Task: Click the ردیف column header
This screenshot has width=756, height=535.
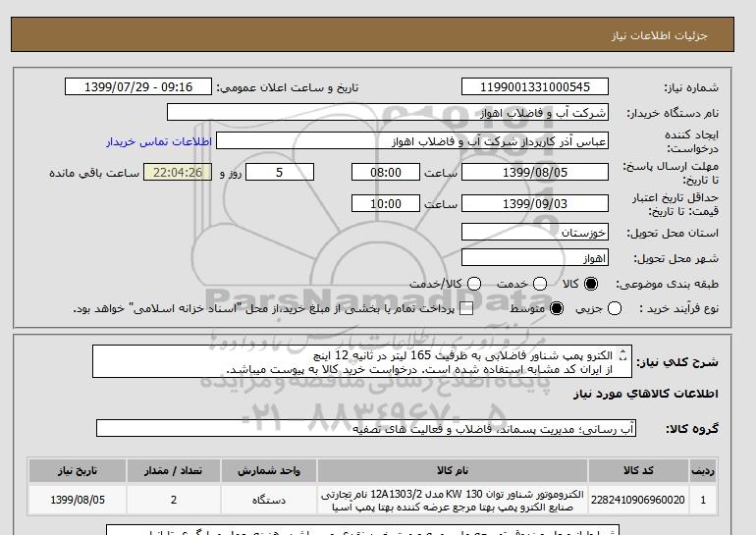Action: [703, 470]
